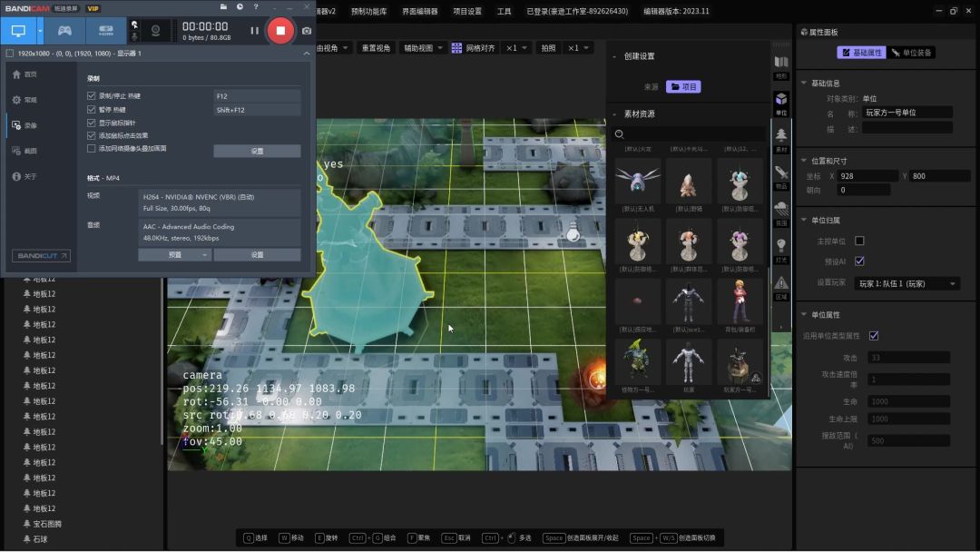
Task: Open the 灯光 lighting category
Action: coord(780,248)
